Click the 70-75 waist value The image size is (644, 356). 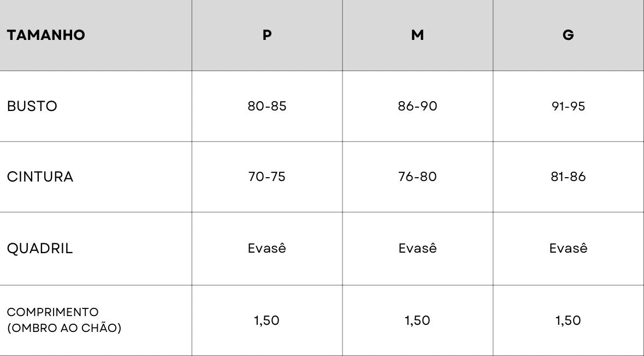click(x=267, y=177)
